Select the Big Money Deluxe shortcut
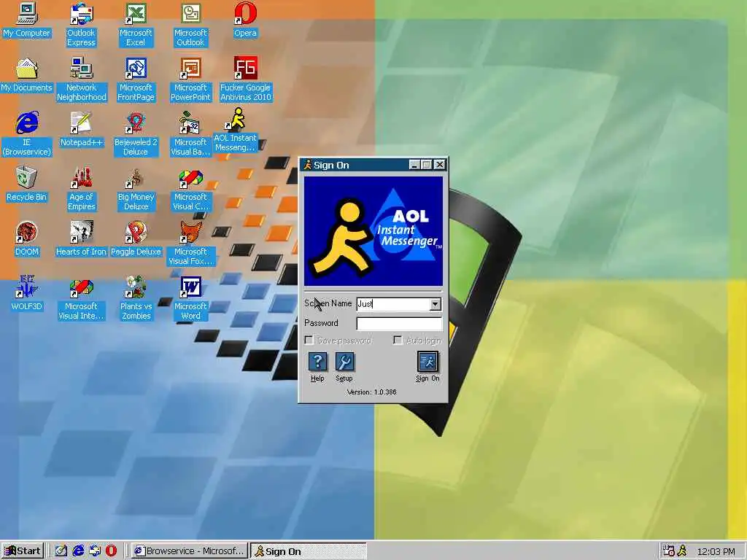 136,188
